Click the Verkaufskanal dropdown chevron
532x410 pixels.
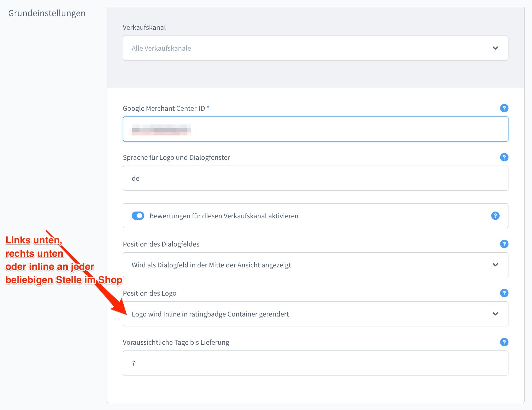pyautogui.click(x=495, y=48)
